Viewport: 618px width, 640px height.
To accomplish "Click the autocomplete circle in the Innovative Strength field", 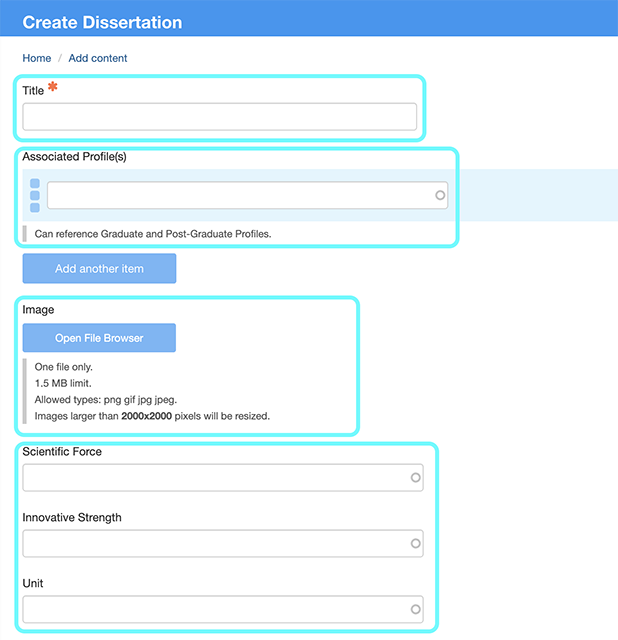I will coord(416,544).
